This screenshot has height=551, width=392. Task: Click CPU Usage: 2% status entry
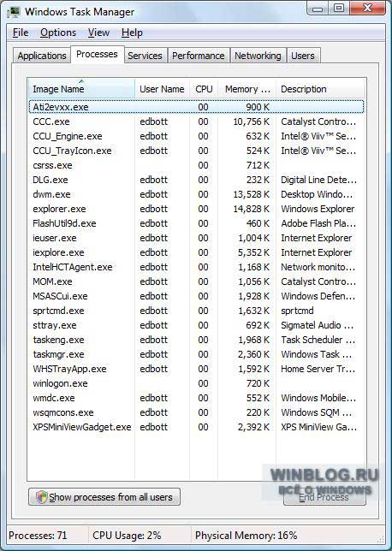[x=127, y=536]
